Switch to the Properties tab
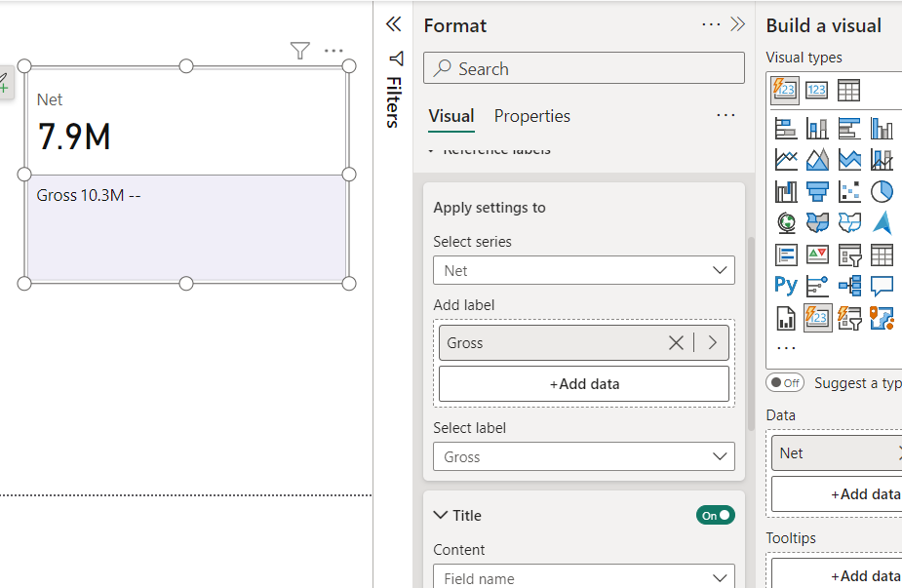The height and width of the screenshot is (588, 902). 532,116
